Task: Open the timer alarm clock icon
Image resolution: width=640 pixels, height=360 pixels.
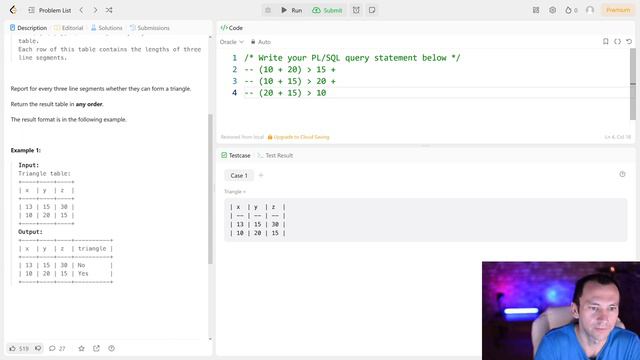Action: coord(356,10)
